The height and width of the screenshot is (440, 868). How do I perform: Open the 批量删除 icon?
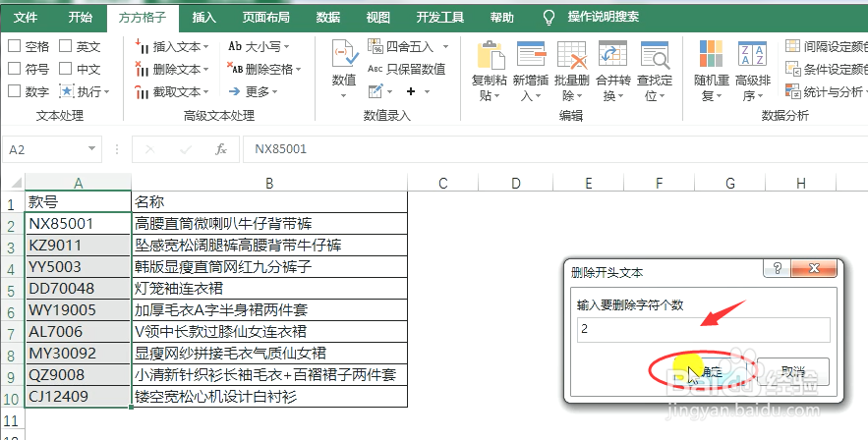click(571, 55)
